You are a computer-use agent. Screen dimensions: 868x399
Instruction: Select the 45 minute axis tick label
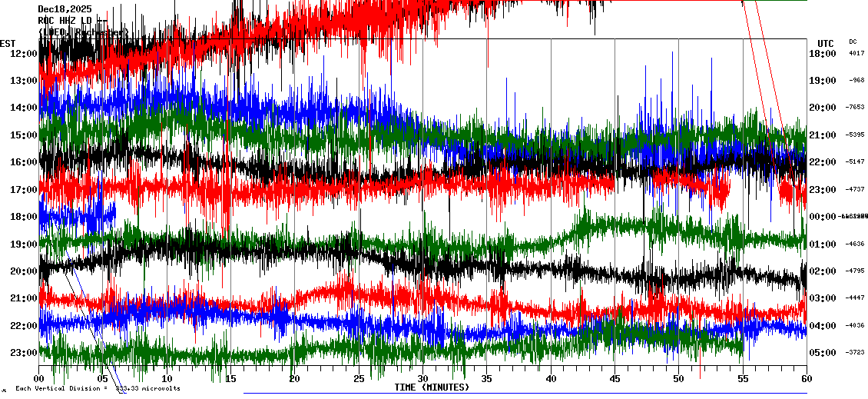point(615,379)
